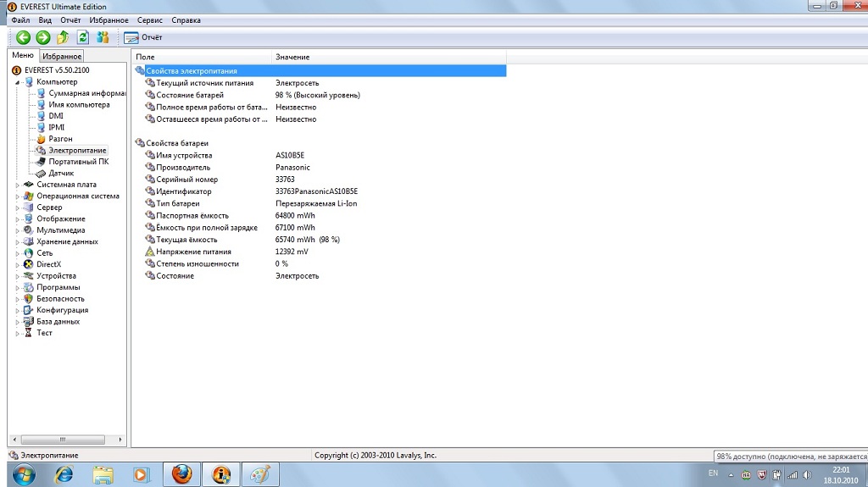This screenshot has width=868, height=487.
Task: Select the Имя устройства row
Action: click(320, 156)
